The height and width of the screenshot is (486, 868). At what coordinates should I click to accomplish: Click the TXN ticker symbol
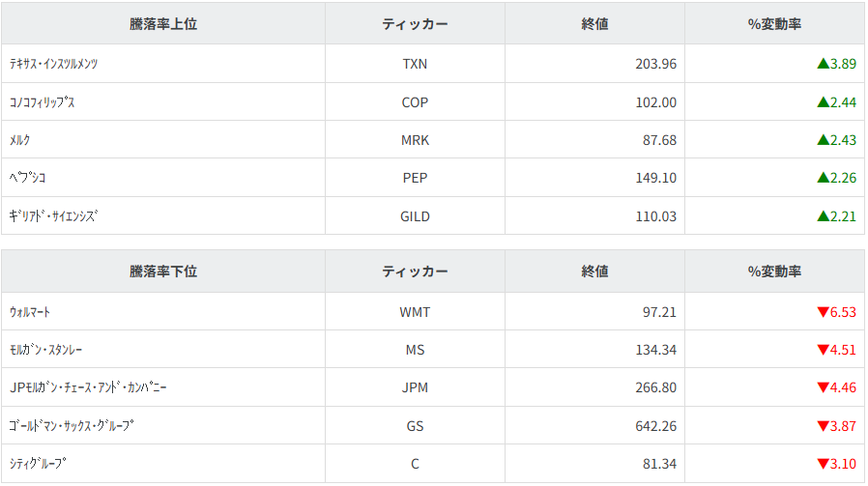pyautogui.click(x=415, y=65)
